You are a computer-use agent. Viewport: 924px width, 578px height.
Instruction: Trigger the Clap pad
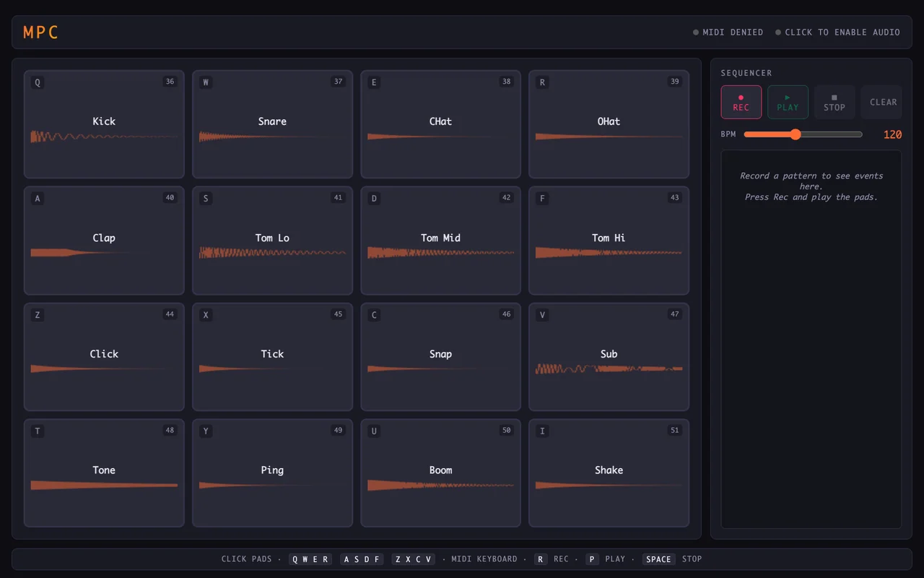104,241
